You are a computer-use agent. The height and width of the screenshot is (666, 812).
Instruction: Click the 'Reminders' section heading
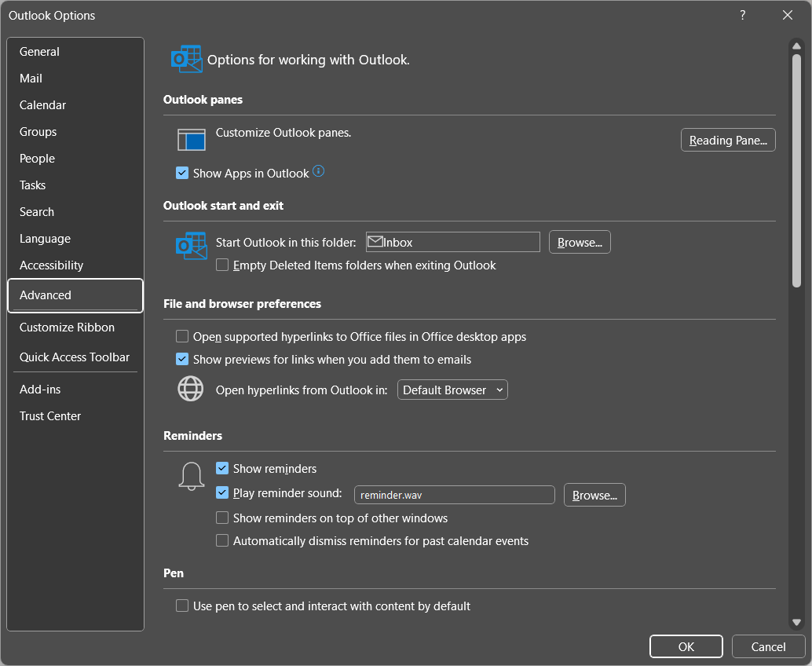click(192, 436)
